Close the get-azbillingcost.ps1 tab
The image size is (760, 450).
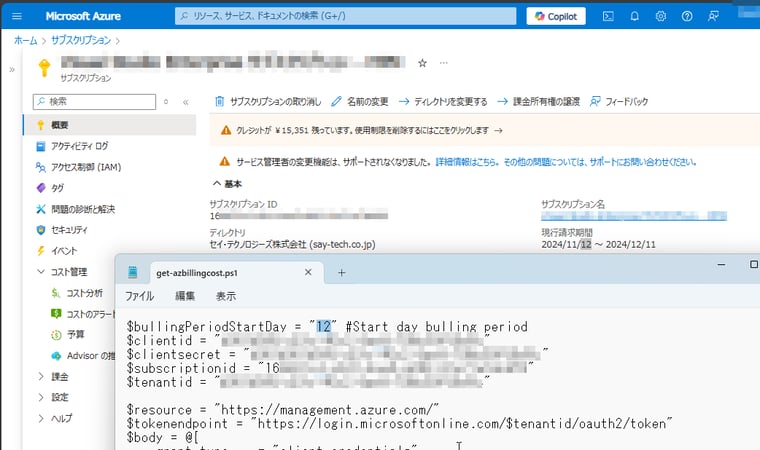tap(308, 273)
